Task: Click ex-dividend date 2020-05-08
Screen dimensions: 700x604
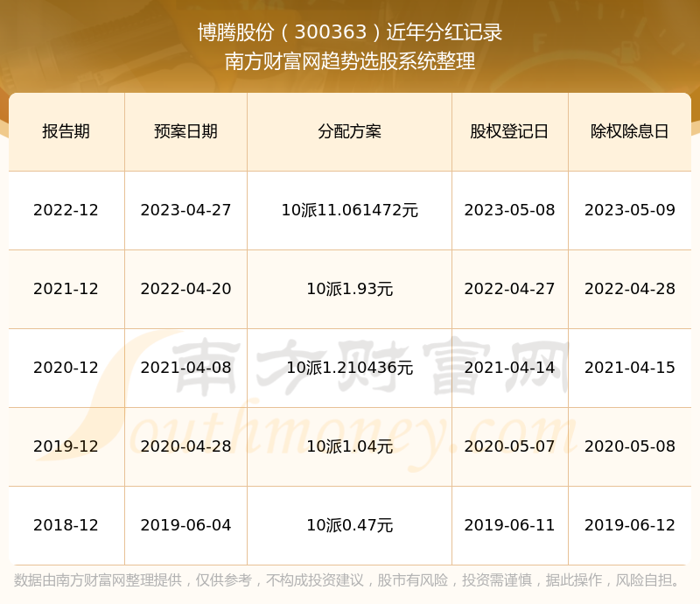Action: [629, 446]
